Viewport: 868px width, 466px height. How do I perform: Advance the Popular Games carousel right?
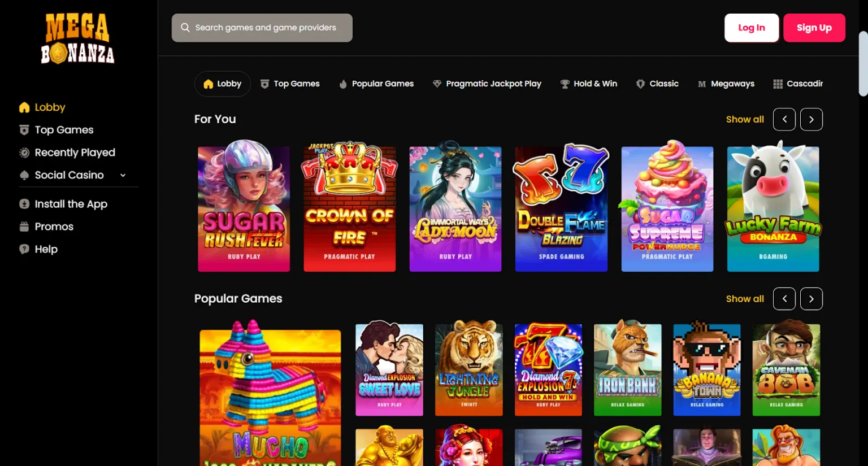coord(811,299)
